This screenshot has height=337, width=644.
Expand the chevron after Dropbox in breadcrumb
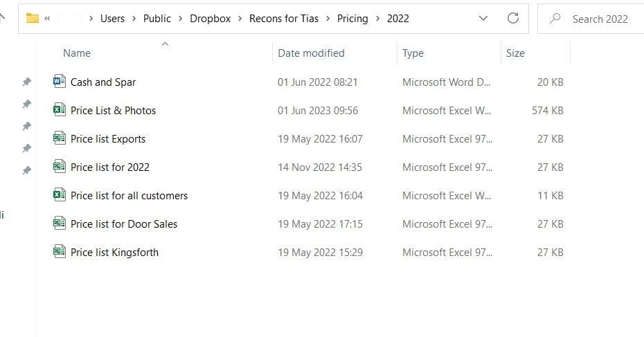click(240, 19)
